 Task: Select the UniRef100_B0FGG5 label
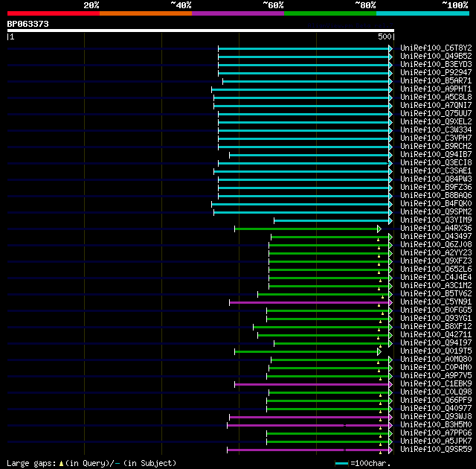[x=436, y=310]
